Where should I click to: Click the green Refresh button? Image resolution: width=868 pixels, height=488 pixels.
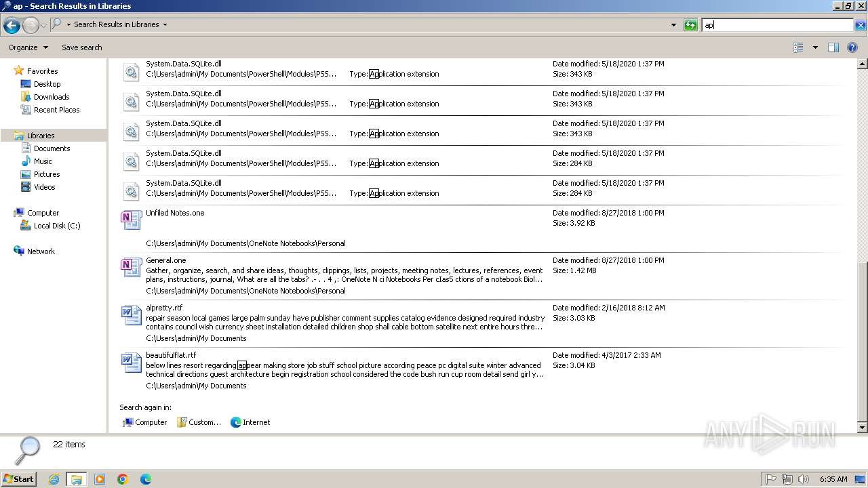pyautogui.click(x=690, y=25)
